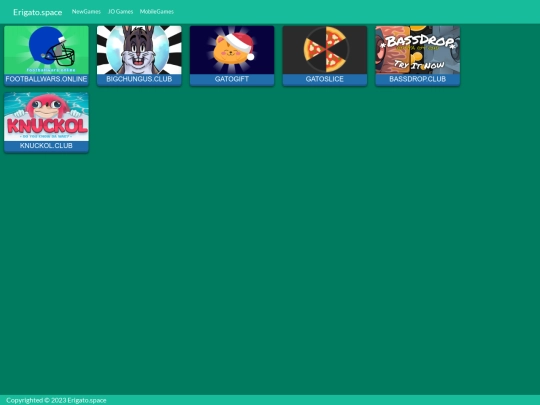Open the .IO Games menu item

[x=120, y=11]
